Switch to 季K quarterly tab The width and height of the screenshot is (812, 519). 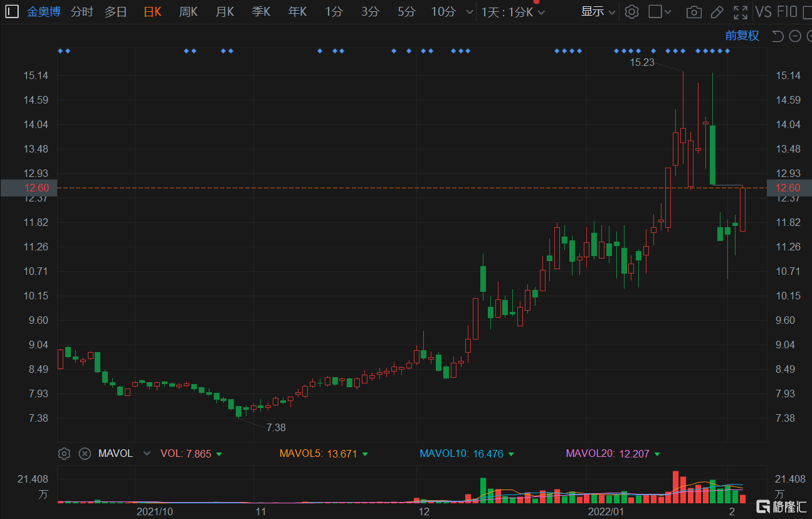pyautogui.click(x=261, y=11)
